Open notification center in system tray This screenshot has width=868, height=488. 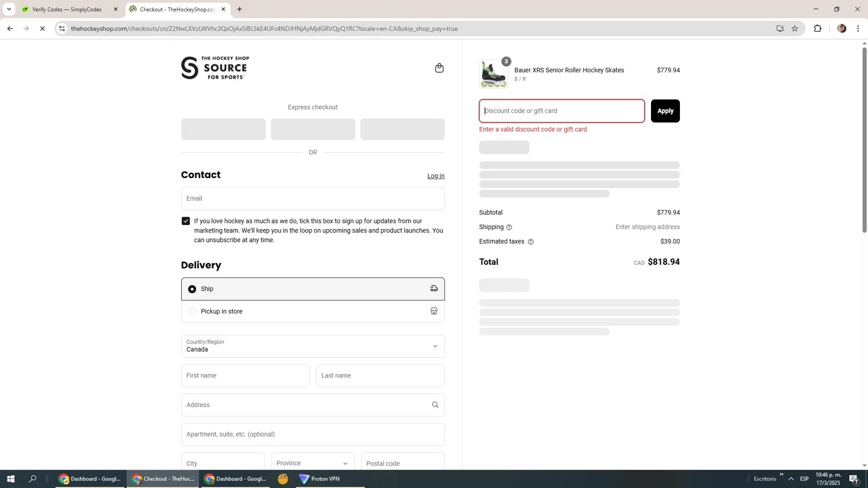click(x=854, y=479)
